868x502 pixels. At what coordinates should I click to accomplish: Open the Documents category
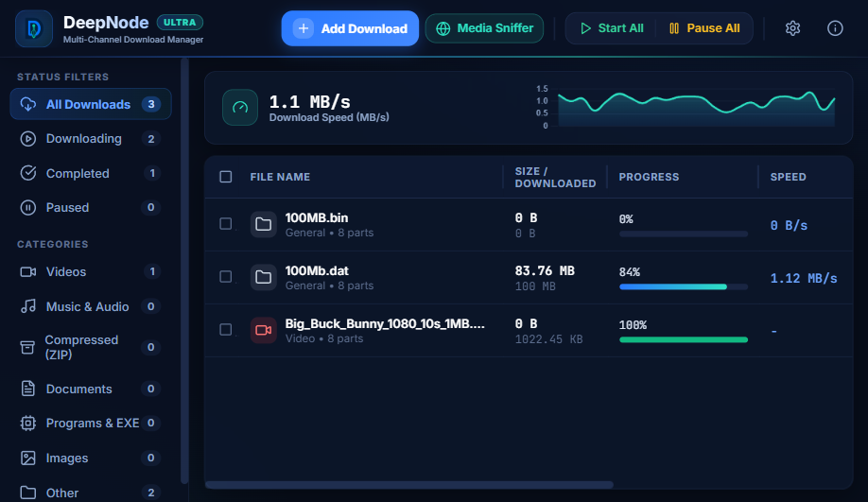(x=91, y=389)
